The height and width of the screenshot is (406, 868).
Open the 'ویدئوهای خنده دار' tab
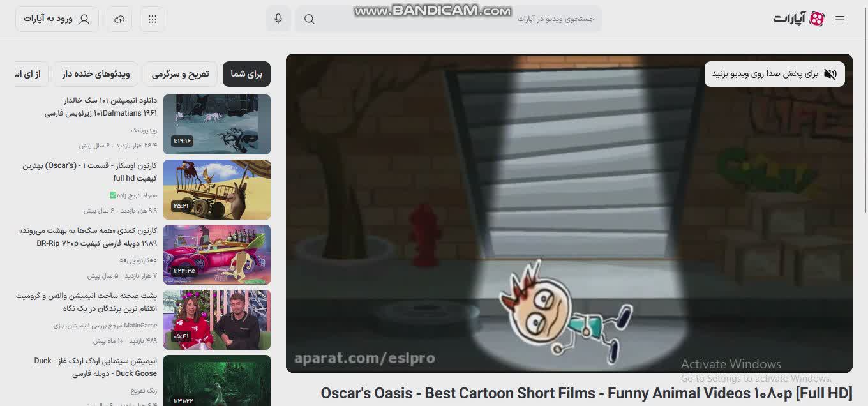click(x=96, y=74)
